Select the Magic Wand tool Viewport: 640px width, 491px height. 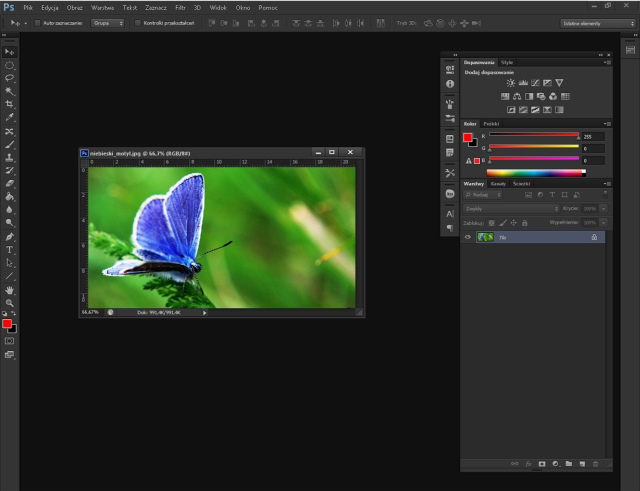pyautogui.click(x=9, y=91)
